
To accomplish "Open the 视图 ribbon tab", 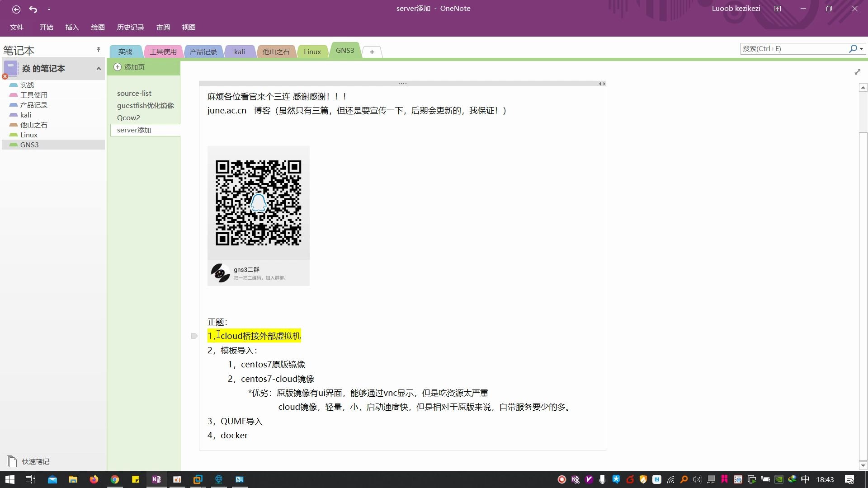I will click(189, 28).
